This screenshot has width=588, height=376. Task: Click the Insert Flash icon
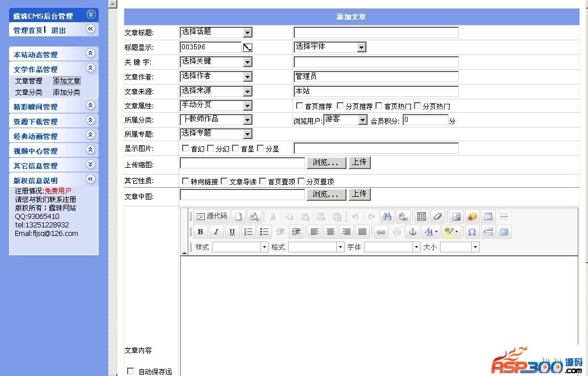(472, 217)
